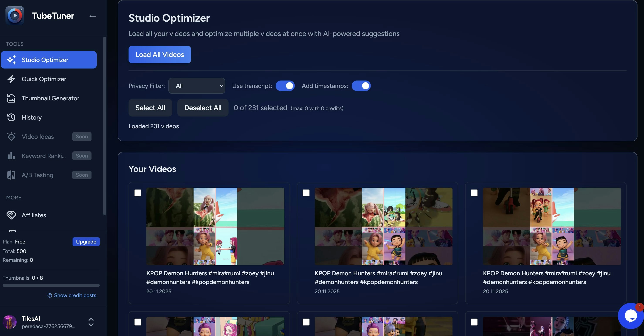The height and width of the screenshot is (336, 644).
Task: Click the Affiliates handshake icon
Action: point(11,215)
